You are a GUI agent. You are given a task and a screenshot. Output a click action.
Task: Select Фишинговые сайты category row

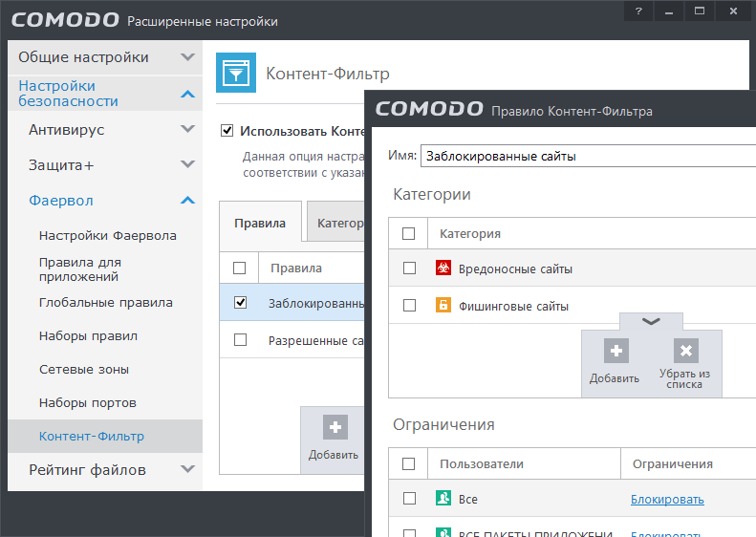tap(572, 305)
